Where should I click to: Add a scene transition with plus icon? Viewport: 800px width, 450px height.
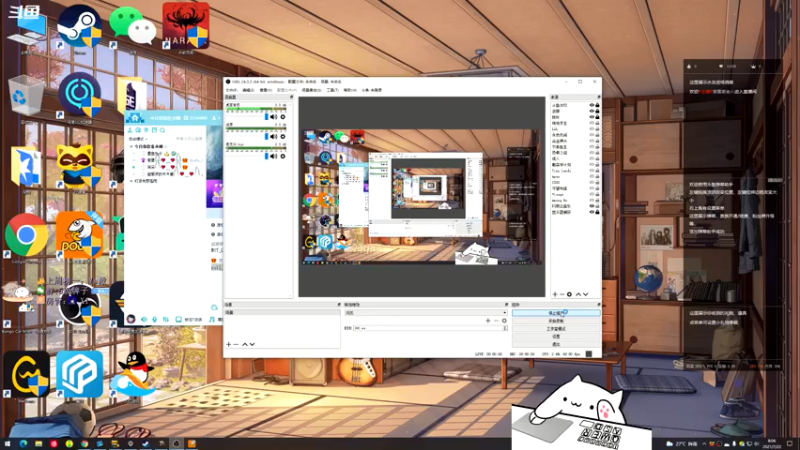pos(488,321)
